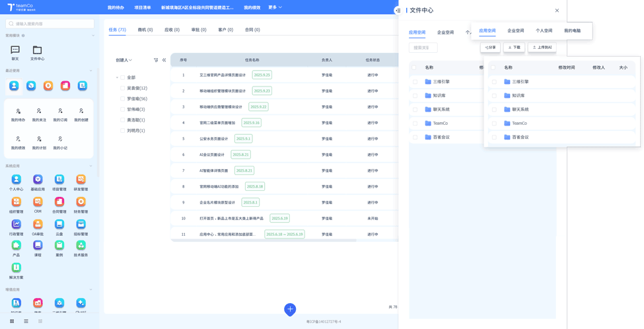This screenshot has width=644, height=329.
Task: Check the 罗佳瑜(56) creator filter checkbox
Action: (x=122, y=98)
